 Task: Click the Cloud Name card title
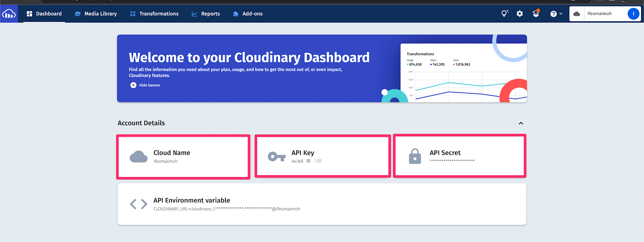pos(172,153)
